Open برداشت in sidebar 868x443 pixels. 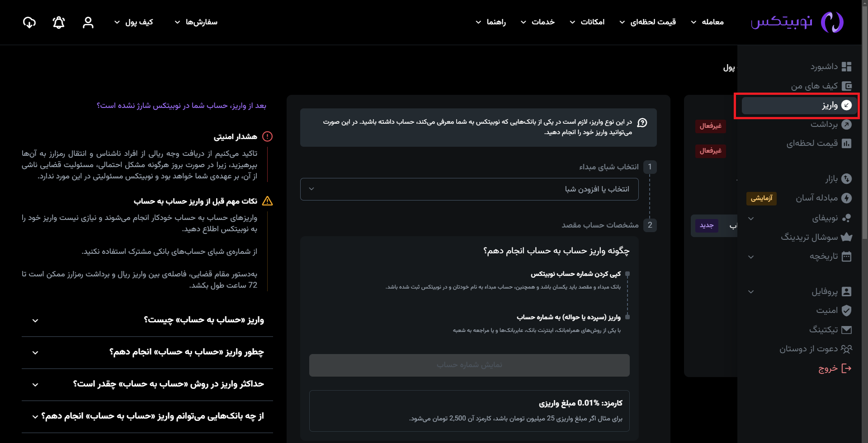pyautogui.click(x=824, y=124)
